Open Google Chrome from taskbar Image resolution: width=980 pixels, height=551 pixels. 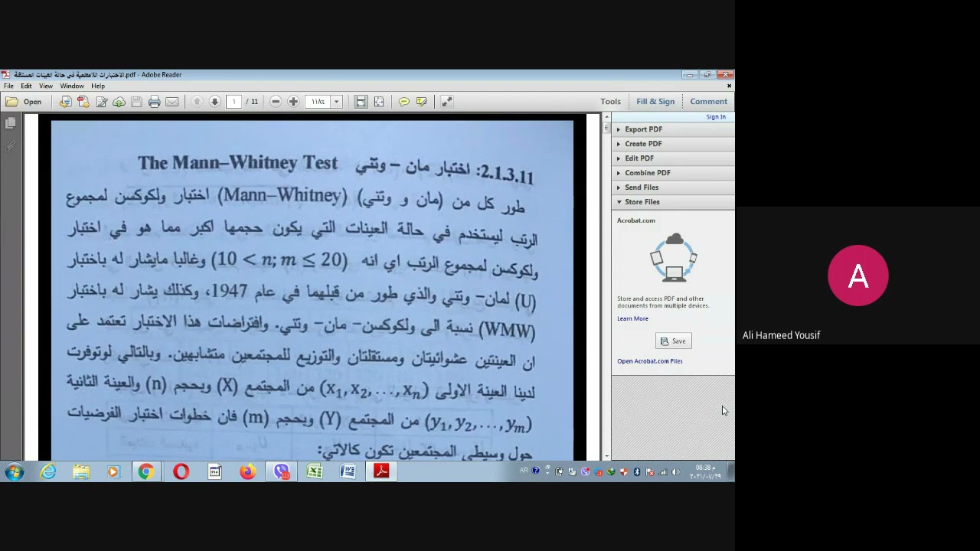tap(146, 472)
